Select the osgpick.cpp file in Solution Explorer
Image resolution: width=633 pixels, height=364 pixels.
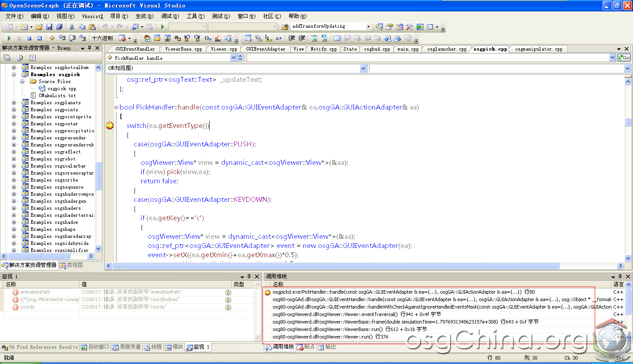click(x=62, y=88)
